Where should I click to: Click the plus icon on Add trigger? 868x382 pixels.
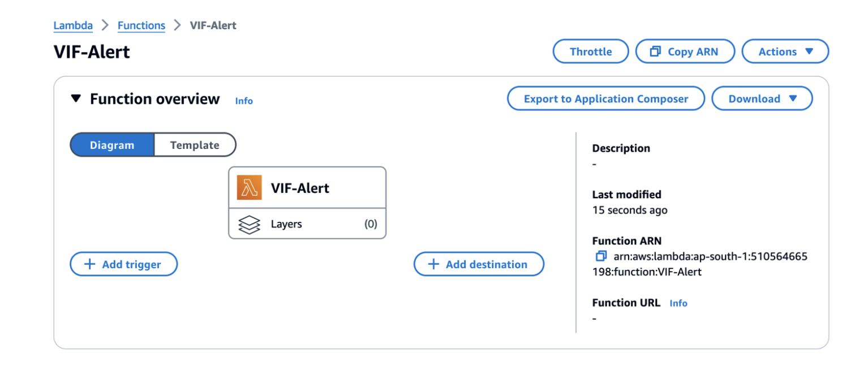[x=89, y=264]
